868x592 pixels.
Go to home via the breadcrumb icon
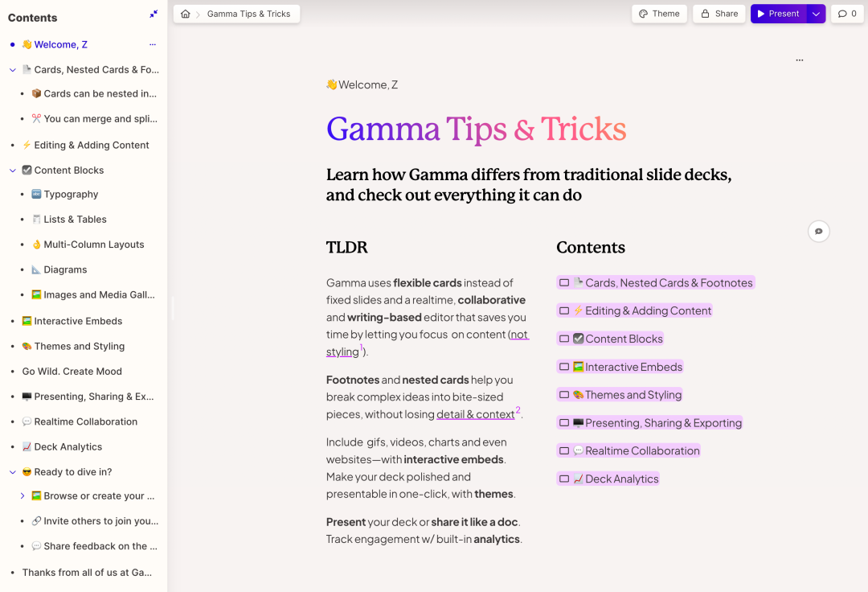(186, 14)
